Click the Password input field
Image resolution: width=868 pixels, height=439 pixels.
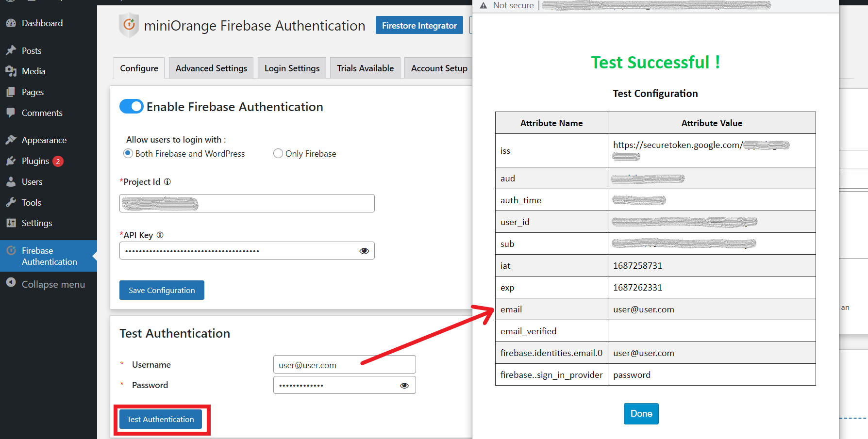pyautogui.click(x=345, y=385)
